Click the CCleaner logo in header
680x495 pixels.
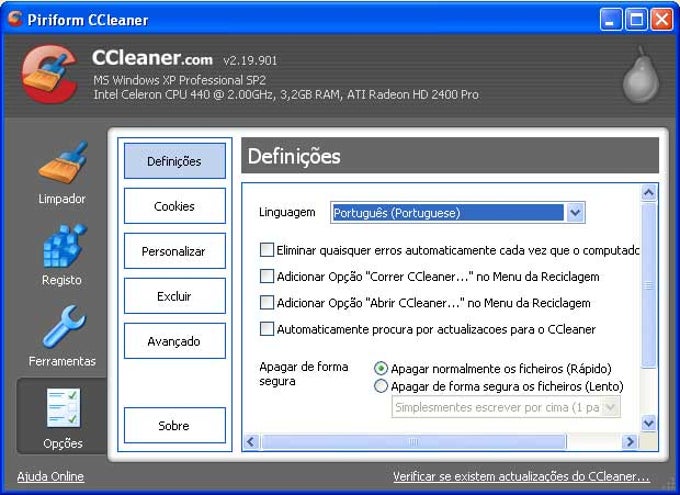[x=50, y=75]
